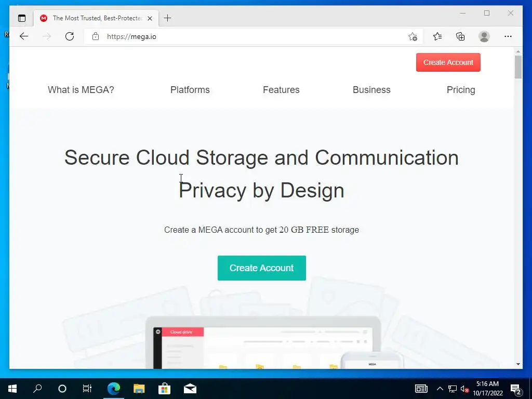Click the Cloud drive preview image

tap(263, 343)
